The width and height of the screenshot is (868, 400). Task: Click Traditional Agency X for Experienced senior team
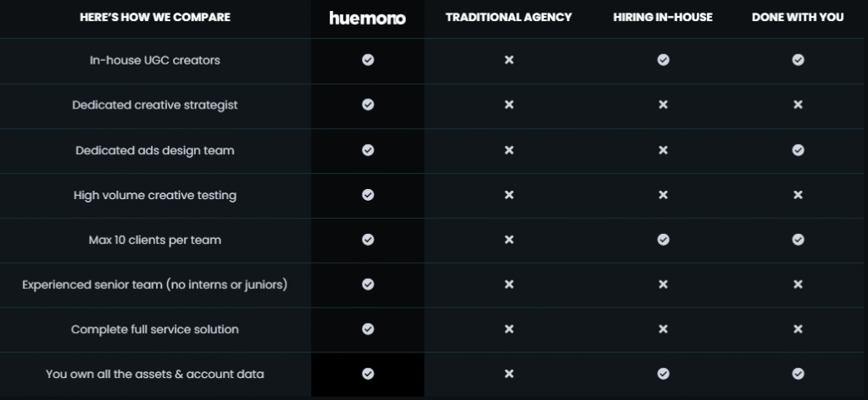click(x=509, y=285)
